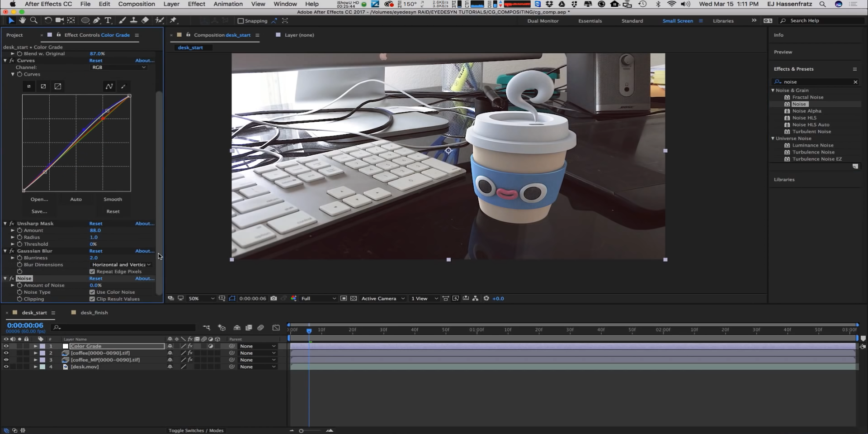Hide the coffee_MP[0000-0090].tif layer

click(6, 360)
